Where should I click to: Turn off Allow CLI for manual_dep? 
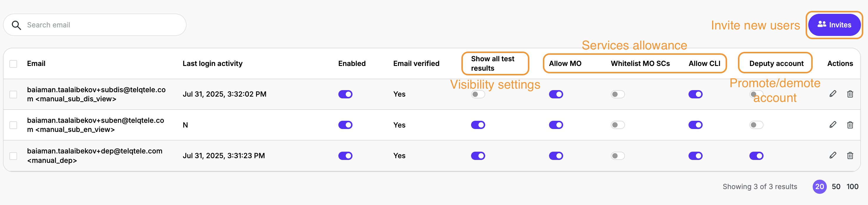695,156
